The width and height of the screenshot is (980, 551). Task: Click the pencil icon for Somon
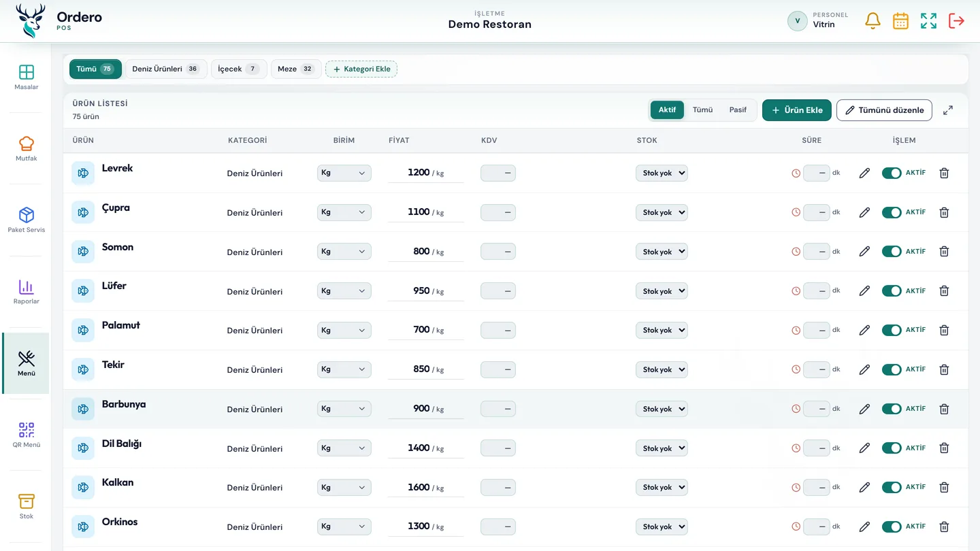[x=864, y=252]
